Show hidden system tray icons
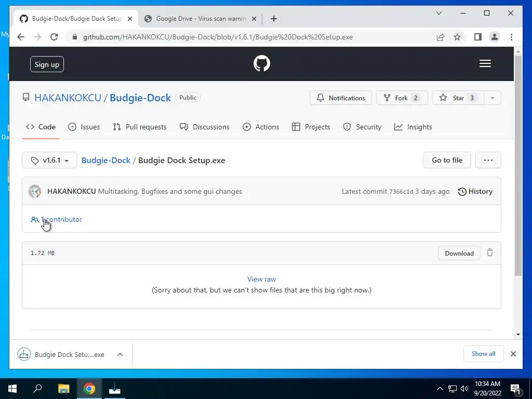This screenshot has height=399, width=532. click(440, 389)
